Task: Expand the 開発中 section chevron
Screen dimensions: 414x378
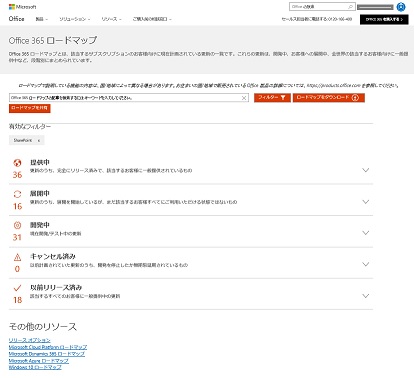Action: 366,233
